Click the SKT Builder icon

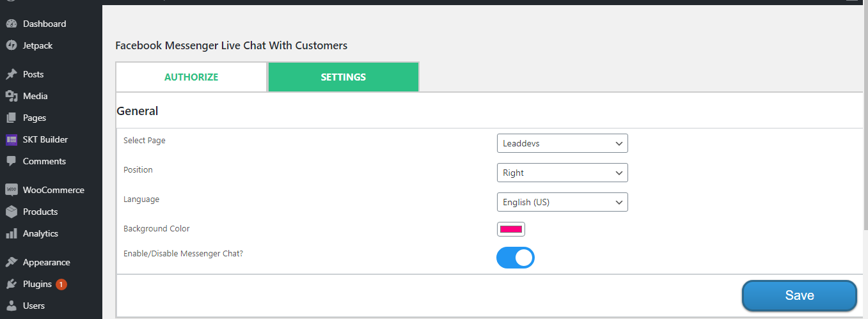point(11,139)
